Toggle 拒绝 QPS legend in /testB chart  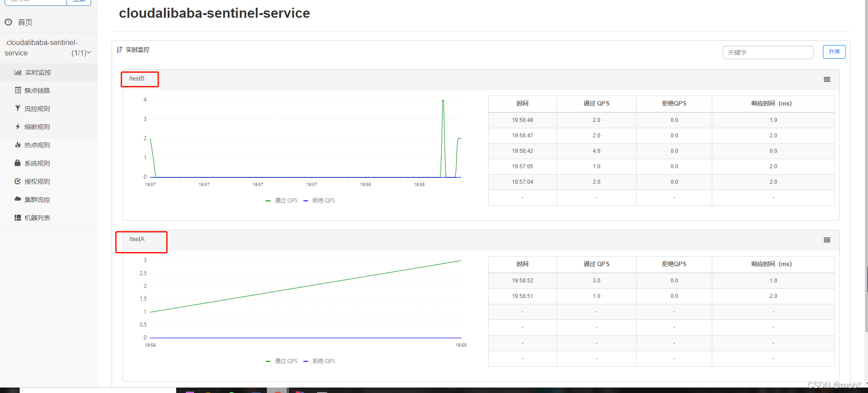(319, 201)
